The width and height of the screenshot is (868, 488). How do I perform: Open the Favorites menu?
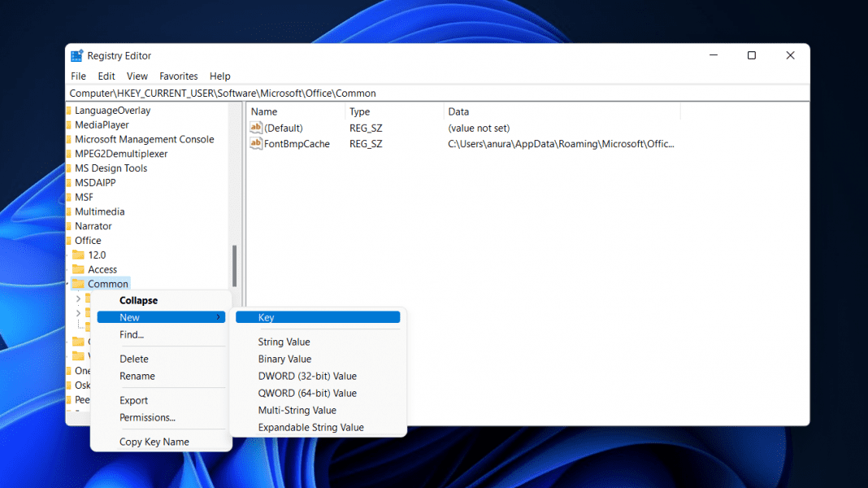tap(178, 76)
